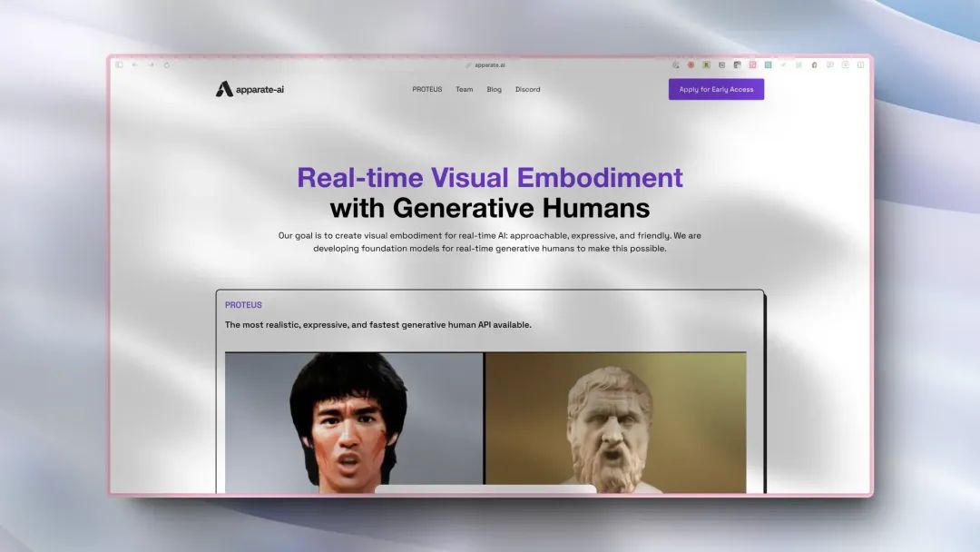Go to the Blog page
Image resolution: width=980 pixels, height=552 pixels.
494,89
